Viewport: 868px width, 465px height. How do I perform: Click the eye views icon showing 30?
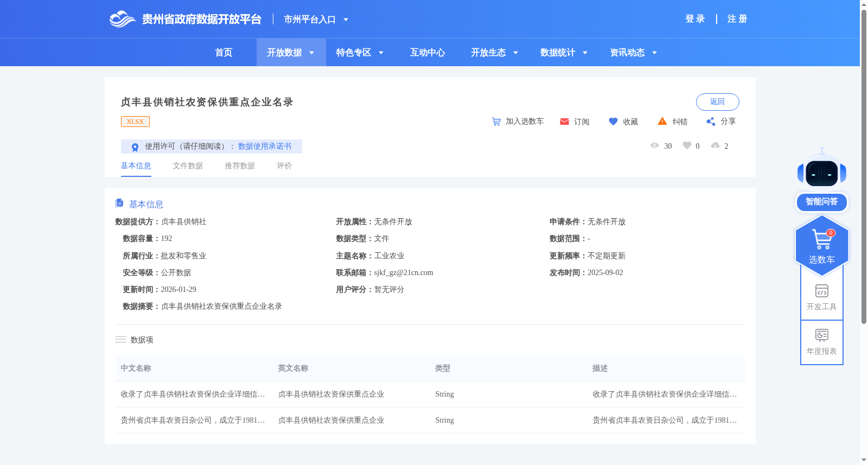654,145
